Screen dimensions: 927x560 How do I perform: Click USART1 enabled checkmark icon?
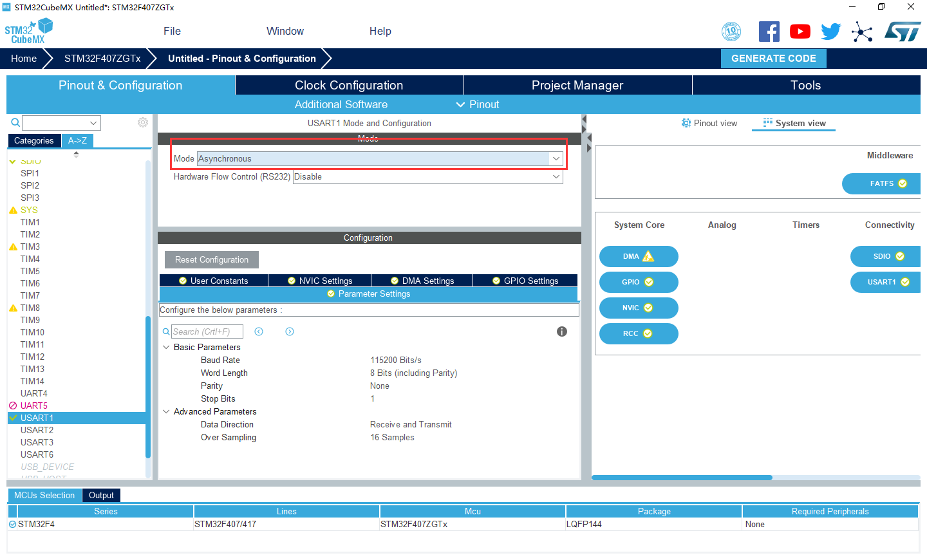pos(13,418)
